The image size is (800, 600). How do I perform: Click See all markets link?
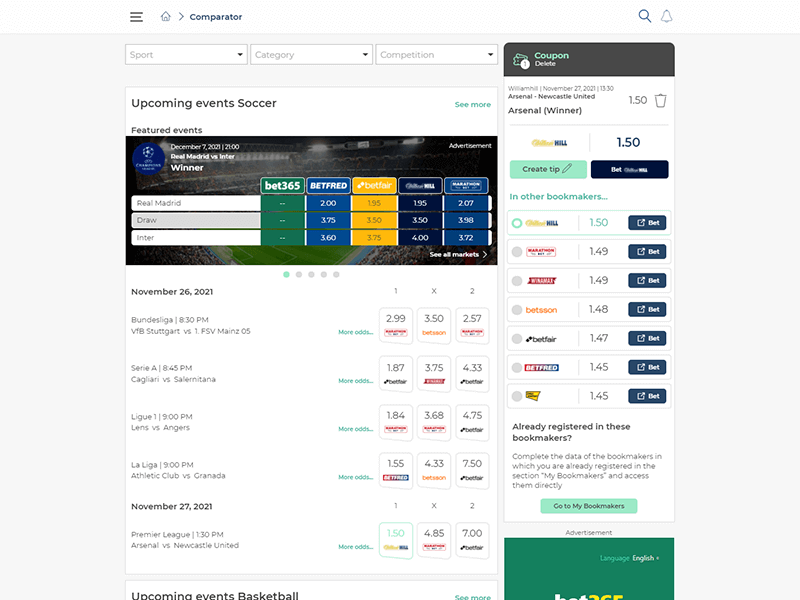click(458, 255)
